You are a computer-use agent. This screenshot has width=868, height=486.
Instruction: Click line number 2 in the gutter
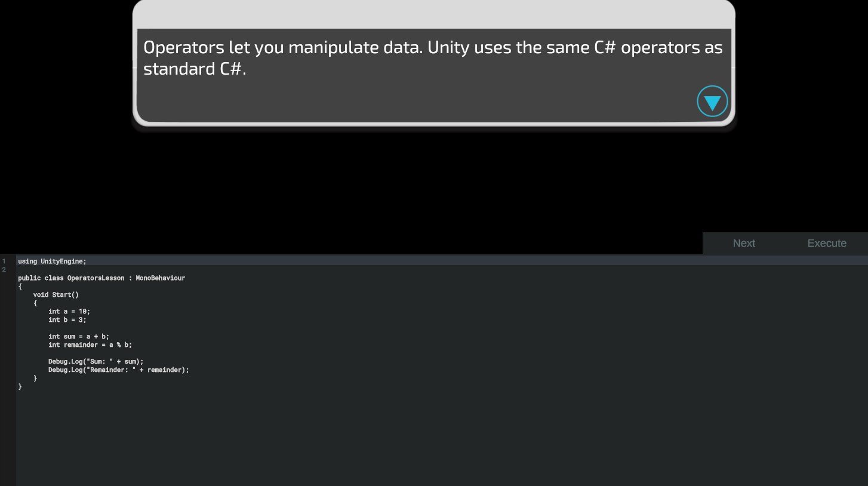pyautogui.click(x=4, y=269)
